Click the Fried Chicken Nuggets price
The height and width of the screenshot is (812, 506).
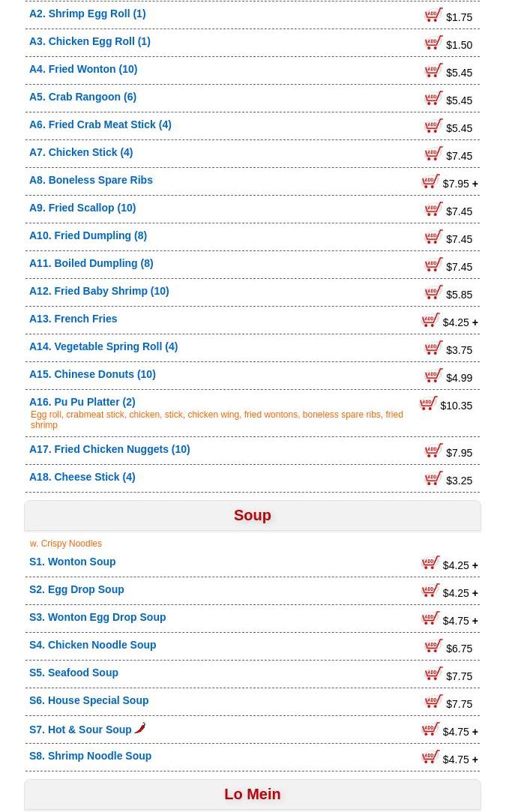pos(459,453)
